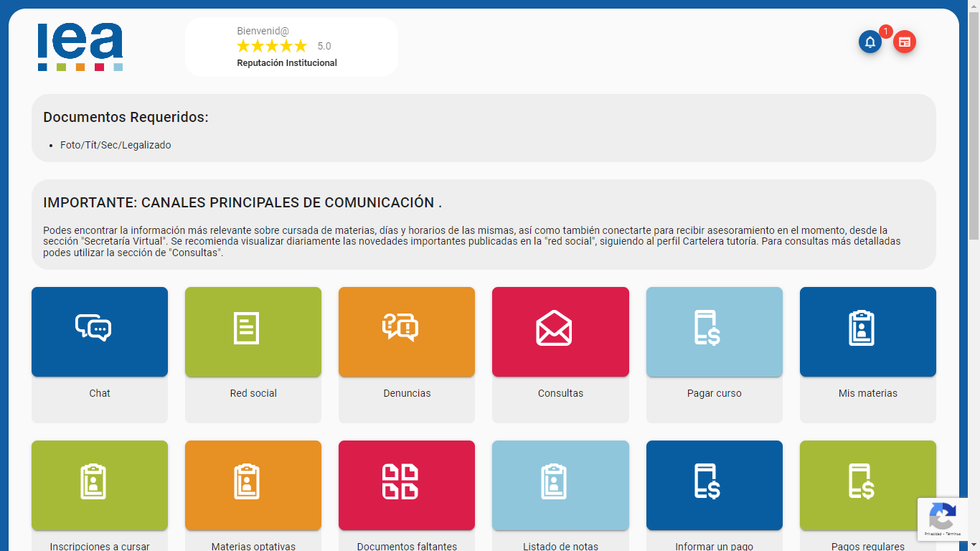Image resolution: width=980 pixels, height=551 pixels.
Task: Open the Documentos faltantes grid icon
Action: [x=400, y=481]
